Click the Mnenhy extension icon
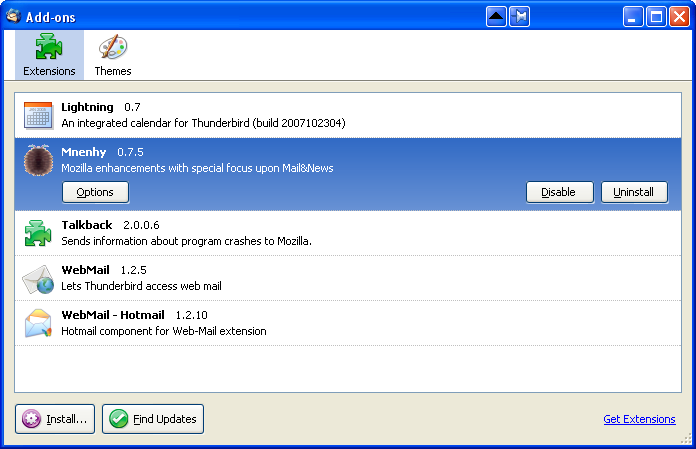The width and height of the screenshot is (696, 449). click(38, 160)
